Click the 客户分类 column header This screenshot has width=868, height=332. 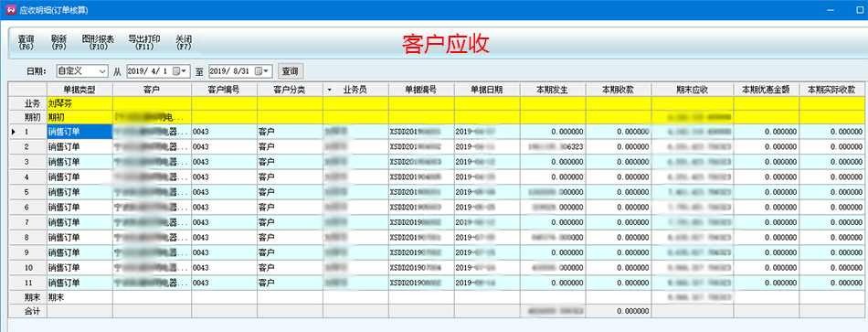tap(290, 90)
